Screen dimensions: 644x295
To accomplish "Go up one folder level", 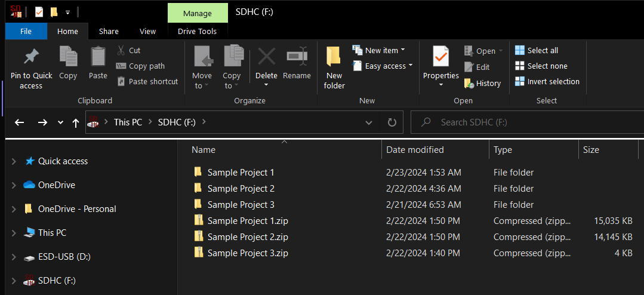I will (76, 122).
